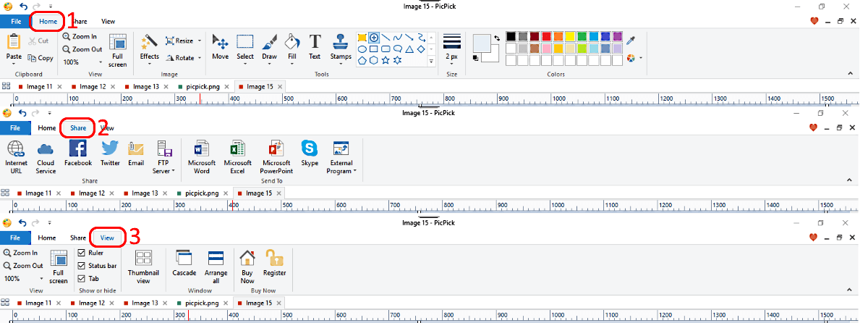Open the External Program dropdown
Screen dimensions: 868x323
click(341, 157)
